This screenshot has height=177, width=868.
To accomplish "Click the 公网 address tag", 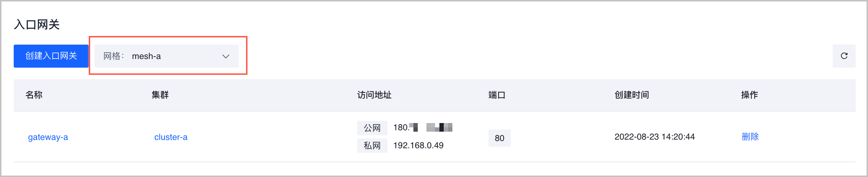I will [x=372, y=128].
